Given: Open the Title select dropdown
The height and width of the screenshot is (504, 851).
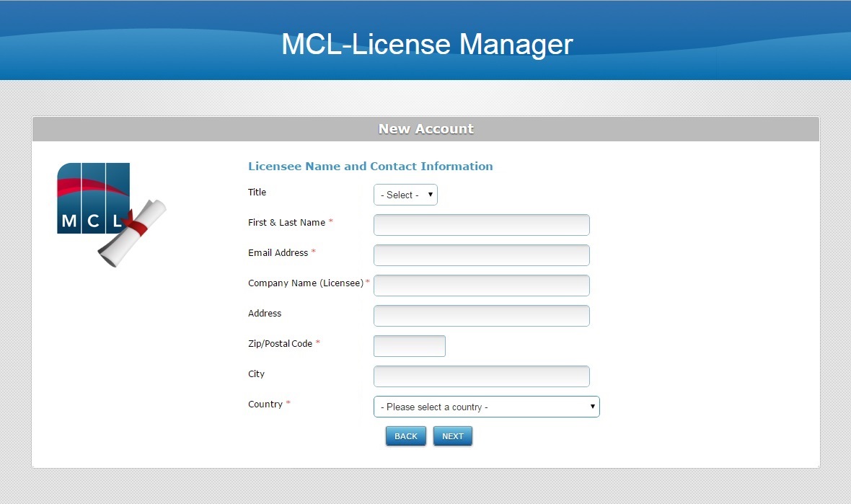Looking at the screenshot, I should click(x=405, y=195).
